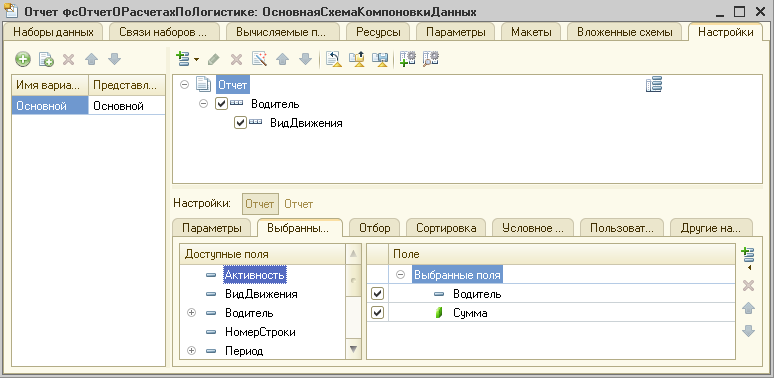Image resolution: width=774 pixels, height=378 pixels.
Task: Switch to the Макеты tab
Action: pyautogui.click(x=531, y=32)
